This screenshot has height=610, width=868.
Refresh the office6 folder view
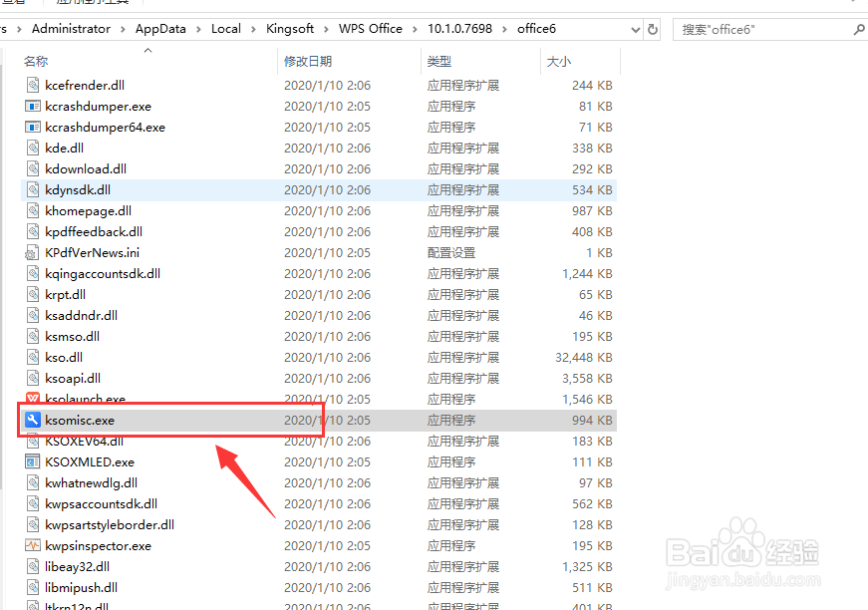pos(653,29)
